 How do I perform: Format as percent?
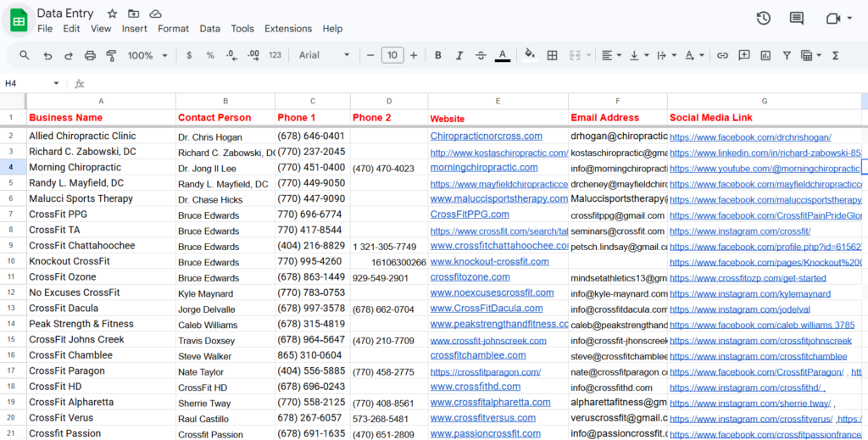pyautogui.click(x=210, y=55)
